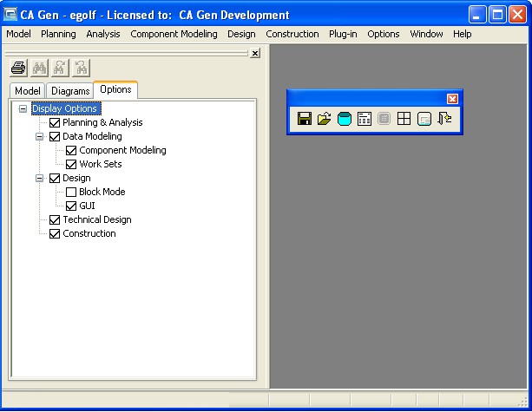Open the Construction menu in menu bar
The height and width of the screenshot is (412, 532).
292,34
